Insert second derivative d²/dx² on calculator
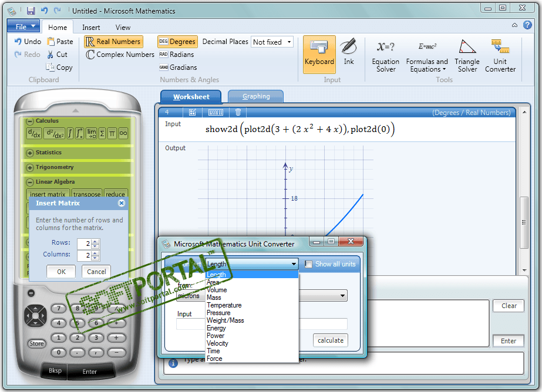542x392 pixels. coord(55,134)
